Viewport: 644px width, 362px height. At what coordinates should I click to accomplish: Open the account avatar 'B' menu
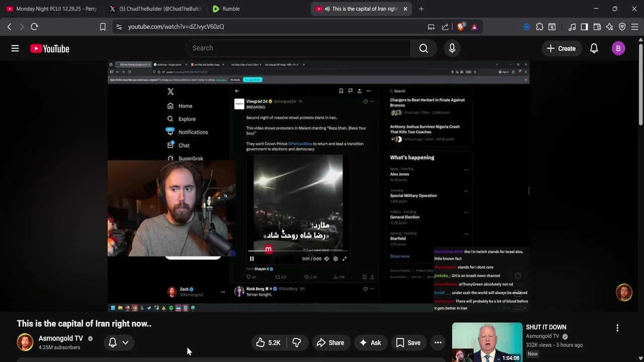pyautogui.click(x=618, y=48)
